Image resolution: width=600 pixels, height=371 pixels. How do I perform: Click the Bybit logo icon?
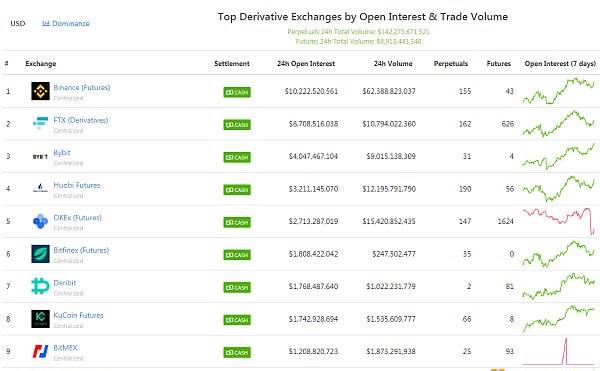tap(41, 156)
